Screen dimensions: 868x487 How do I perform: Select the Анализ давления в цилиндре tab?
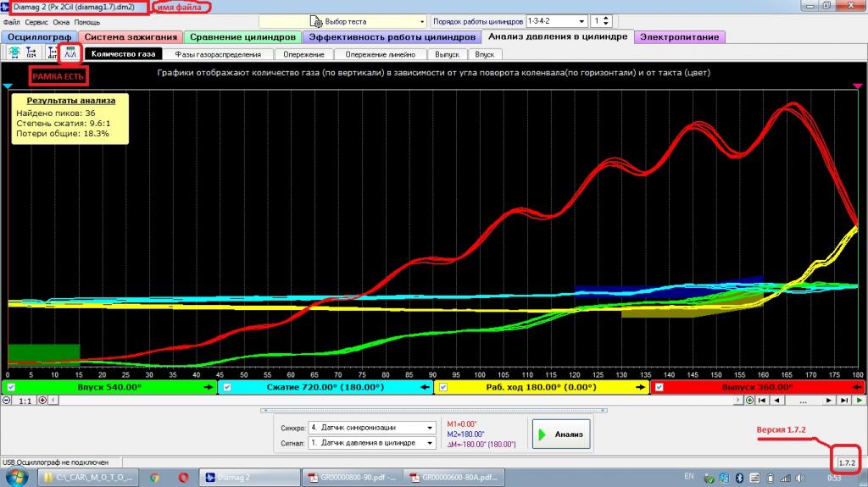[x=558, y=36]
